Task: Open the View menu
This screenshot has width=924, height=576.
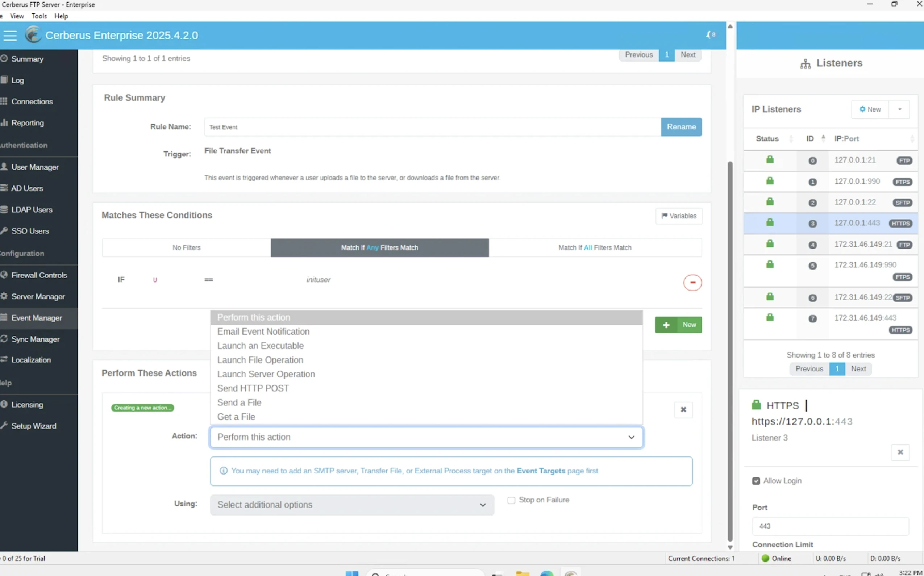Action: coord(17,16)
